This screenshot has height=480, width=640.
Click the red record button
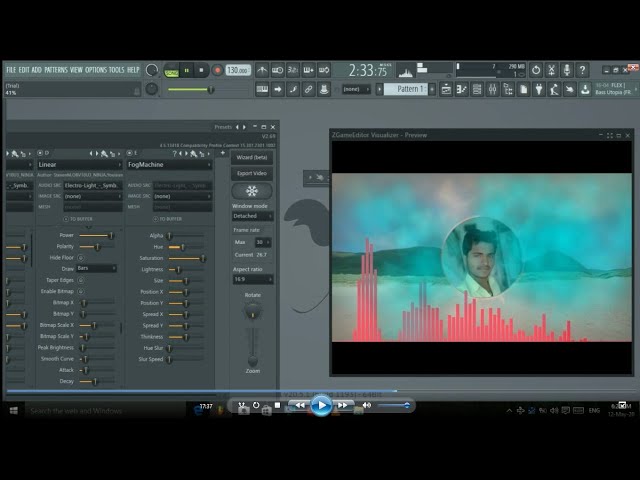click(x=218, y=70)
